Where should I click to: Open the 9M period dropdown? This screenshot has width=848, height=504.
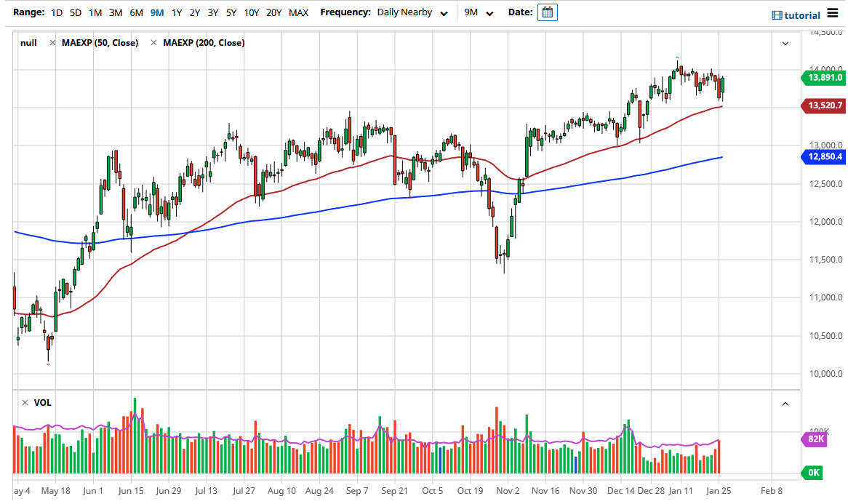click(489, 12)
